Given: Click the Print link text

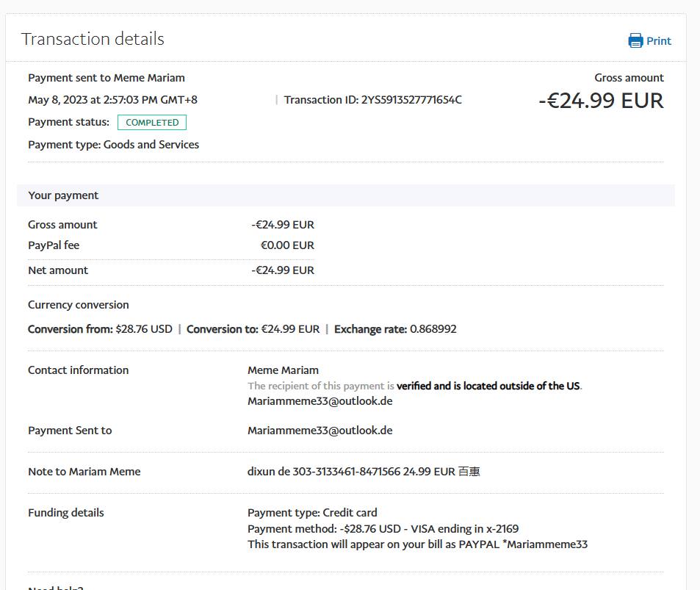Looking at the screenshot, I should (x=659, y=41).
